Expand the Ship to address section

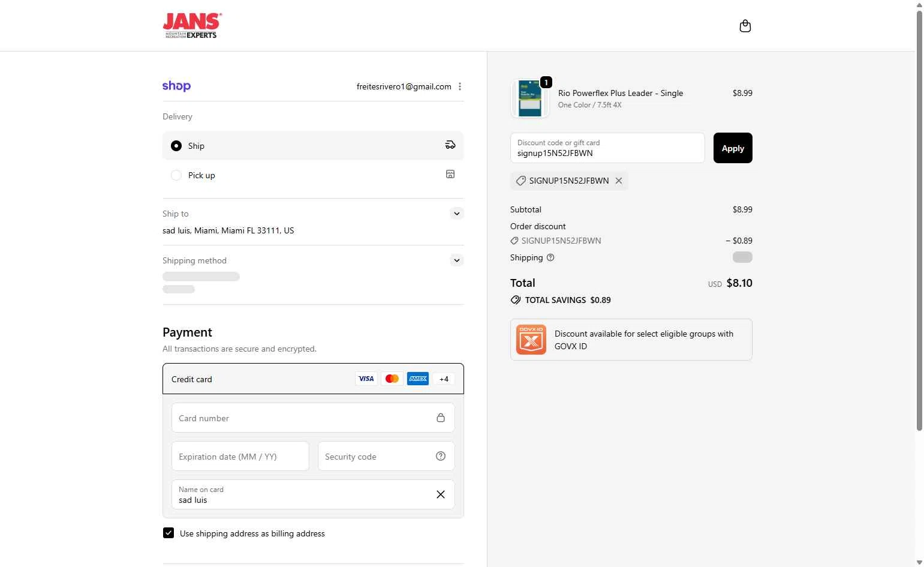click(x=457, y=214)
